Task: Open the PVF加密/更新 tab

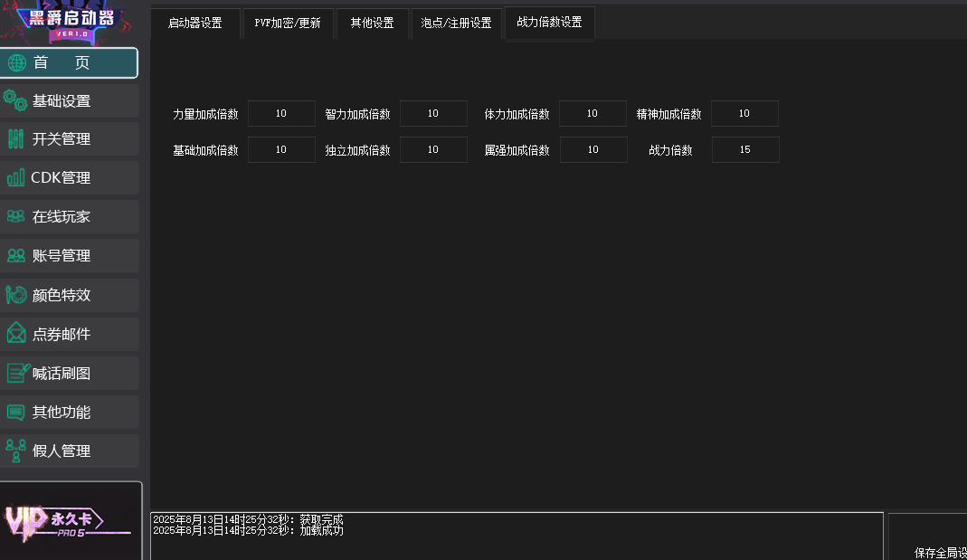Action: 288,24
